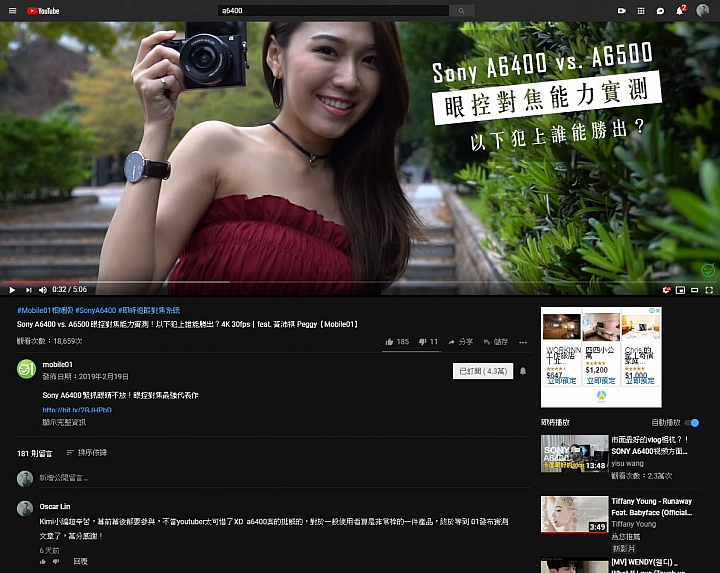Open Tiffany Young Runaway video thumbnail
720x573 pixels.
pos(574,515)
